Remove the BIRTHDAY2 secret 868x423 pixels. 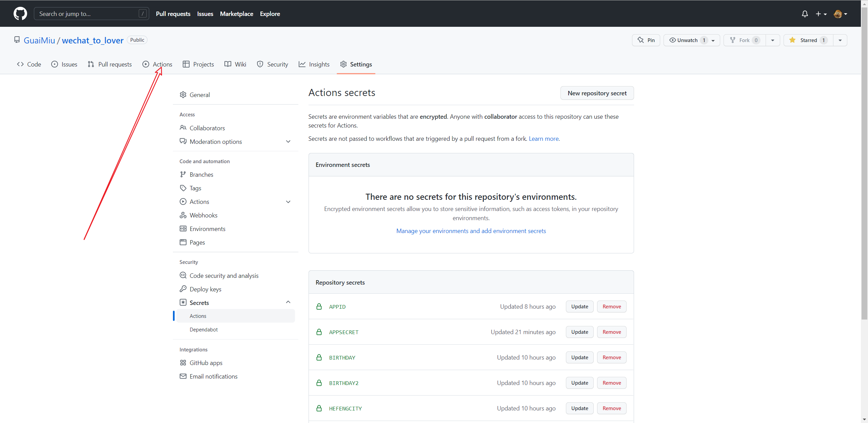(612, 383)
